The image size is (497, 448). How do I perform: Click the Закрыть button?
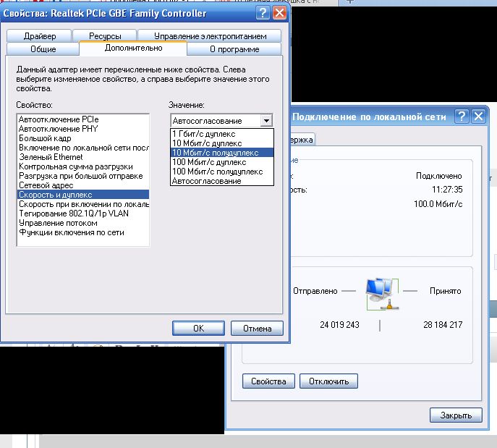pyautogui.click(x=456, y=415)
